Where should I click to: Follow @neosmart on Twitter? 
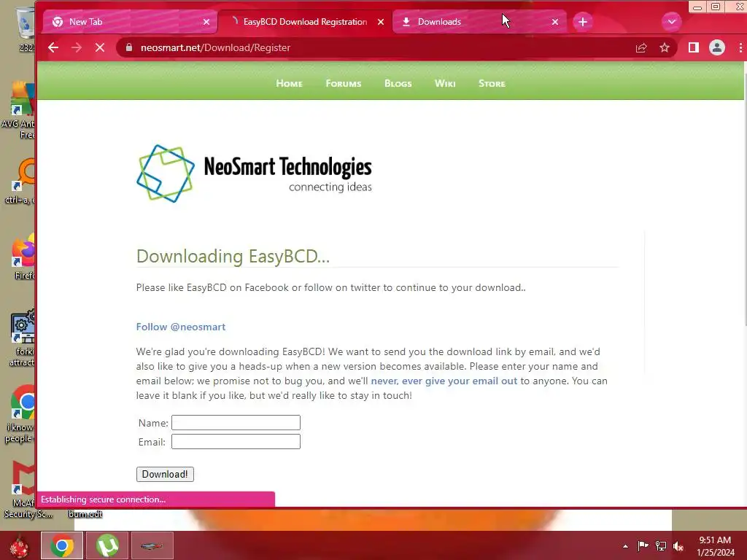tap(181, 327)
